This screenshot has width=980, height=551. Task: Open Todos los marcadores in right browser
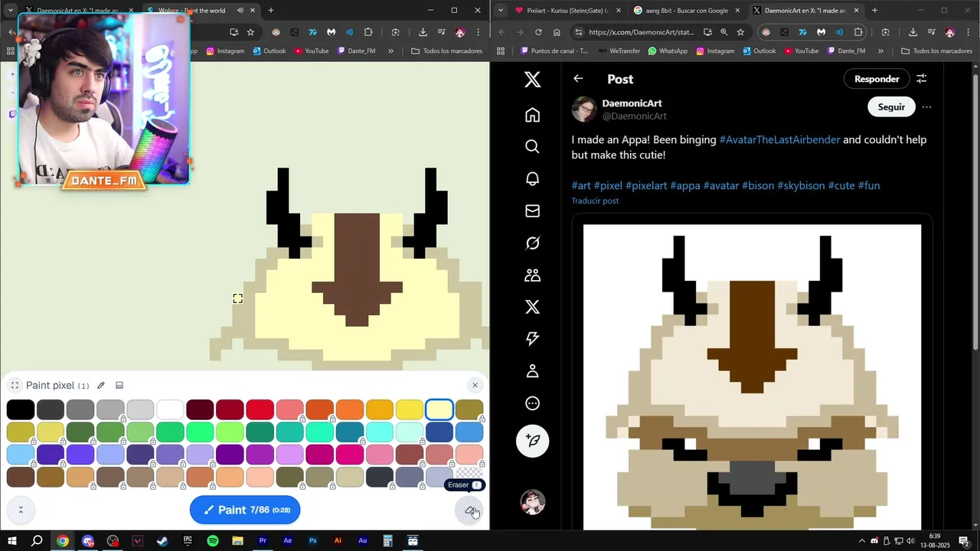[x=936, y=51]
